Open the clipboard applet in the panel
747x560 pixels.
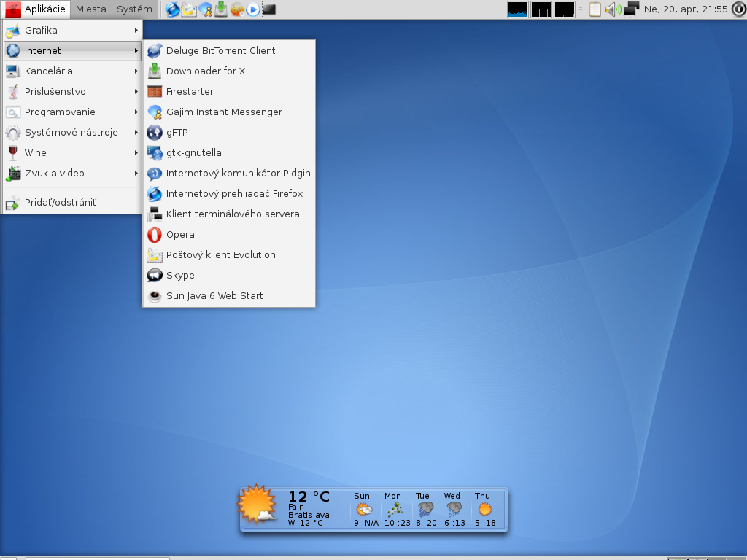coord(595,9)
